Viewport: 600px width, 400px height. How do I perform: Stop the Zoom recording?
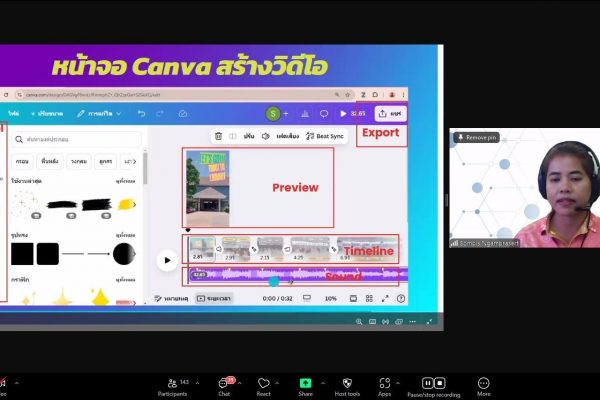tap(440, 383)
